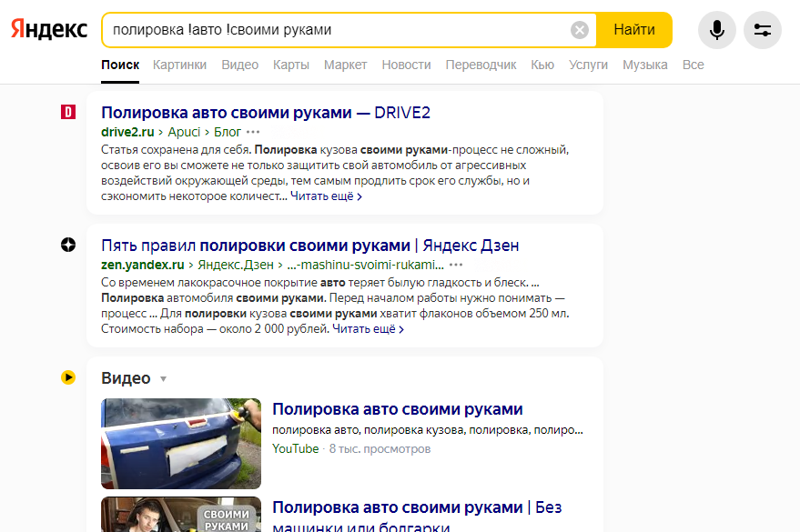Switch to the Картинки tab
This screenshot has height=532, width=800.
tap(179, 65)
